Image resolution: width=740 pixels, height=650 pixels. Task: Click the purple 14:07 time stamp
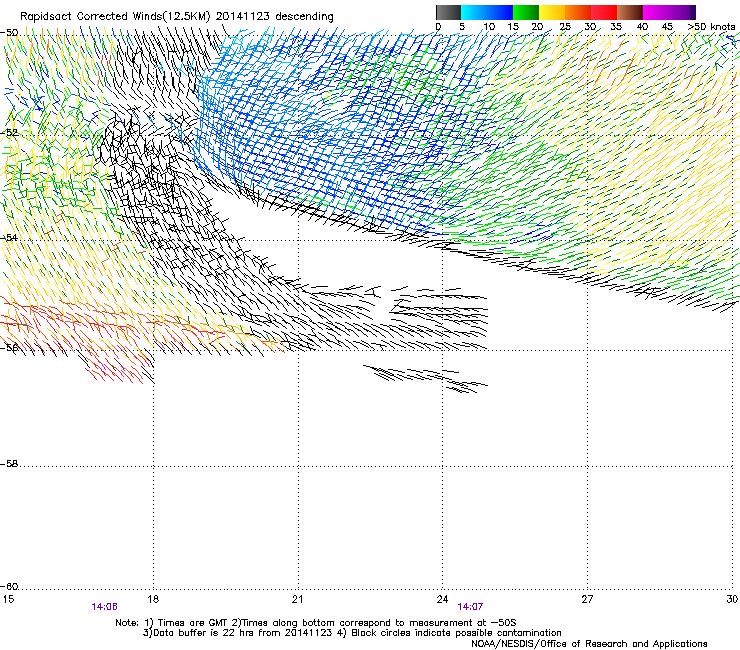pyautogui.click(x=470, y=607)
